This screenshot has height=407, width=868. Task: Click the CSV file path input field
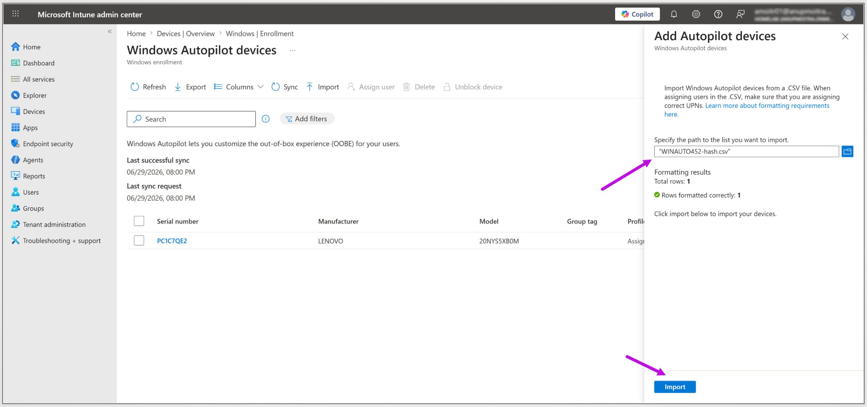[x=746, y=151]
